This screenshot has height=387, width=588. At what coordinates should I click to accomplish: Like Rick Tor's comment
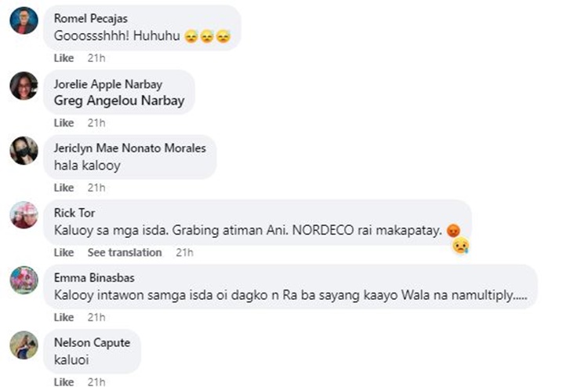tap(64, 253)
